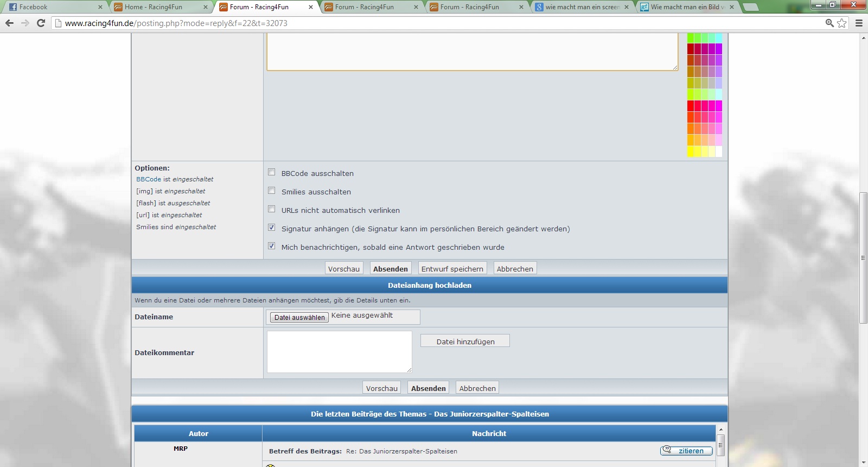
Task: Switch to the Facebook tab
Action: click(x=52, y=7)
